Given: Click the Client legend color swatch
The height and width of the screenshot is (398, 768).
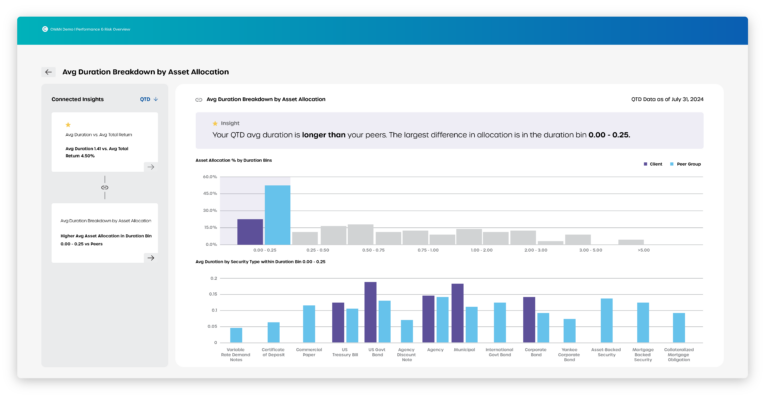Looking at the screenshot, I should pyautogui.click(x=646, y=164).
